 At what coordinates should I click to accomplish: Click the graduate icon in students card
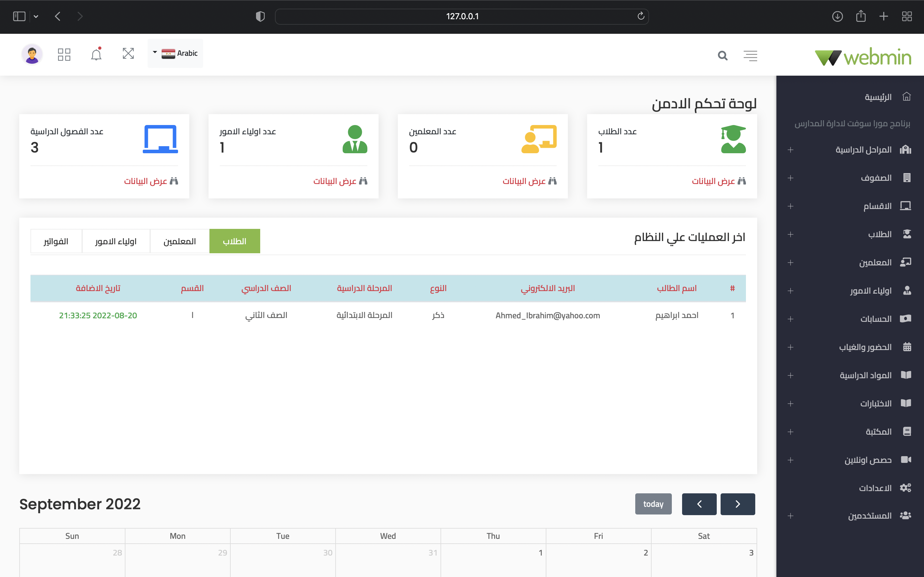[733, 139]
